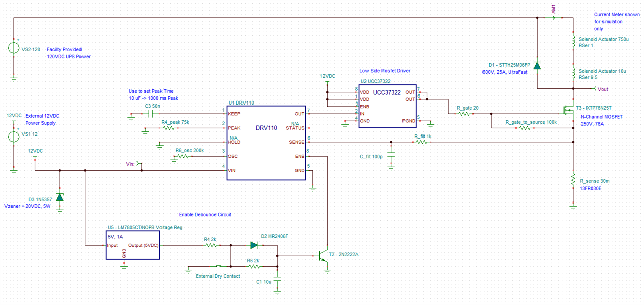Click the ENB pin label on DRV110
Viewport: 644px width, 305px height.
click(300, 157)
